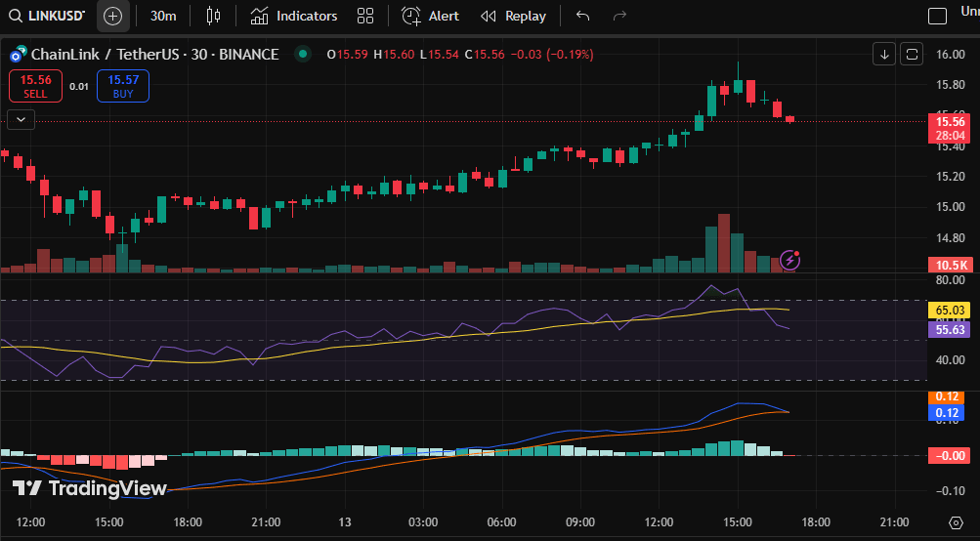Open the indicator templates grid icon
The width and height of the screenshot is (980, 541).
[x=365, y=16]
